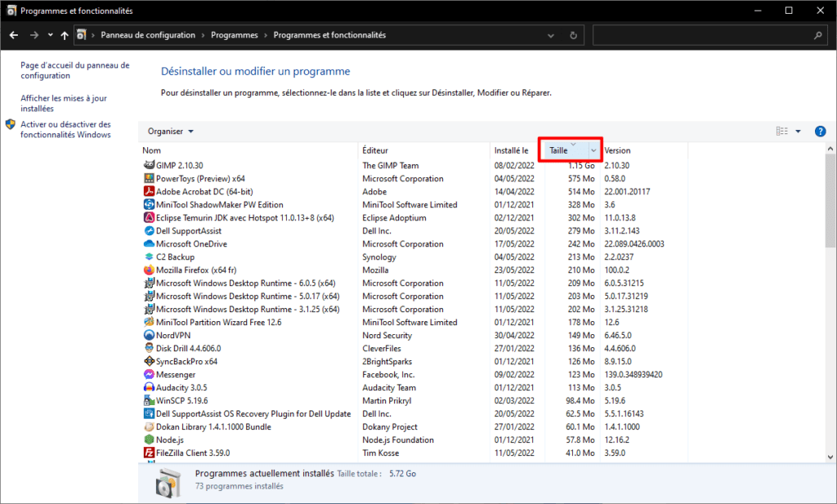The image size is (837, 504).
Task: Click the MiniTool Partition Wizard icon
Action: point(149,322)
